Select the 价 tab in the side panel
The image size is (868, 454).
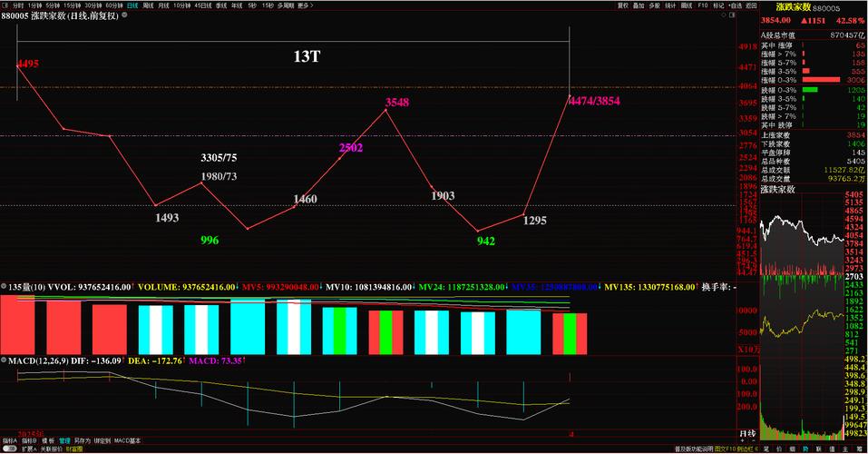tap(779, 449)
